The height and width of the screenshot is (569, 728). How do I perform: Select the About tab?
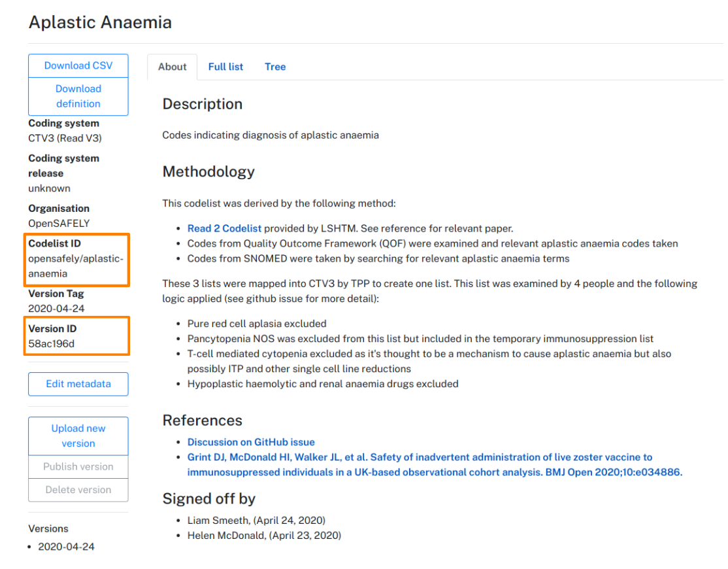172,66
